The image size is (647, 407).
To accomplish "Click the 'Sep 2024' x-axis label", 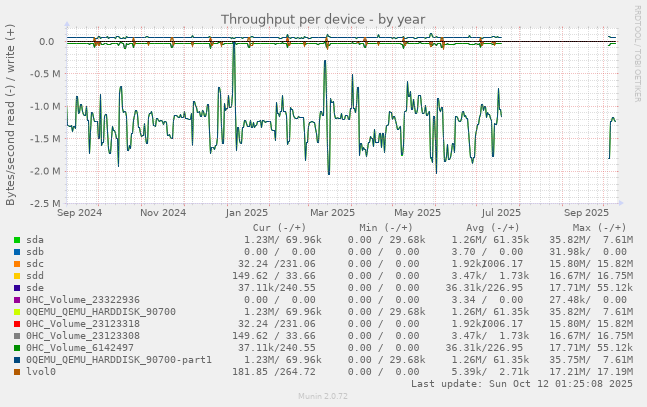I will point(80,212).
